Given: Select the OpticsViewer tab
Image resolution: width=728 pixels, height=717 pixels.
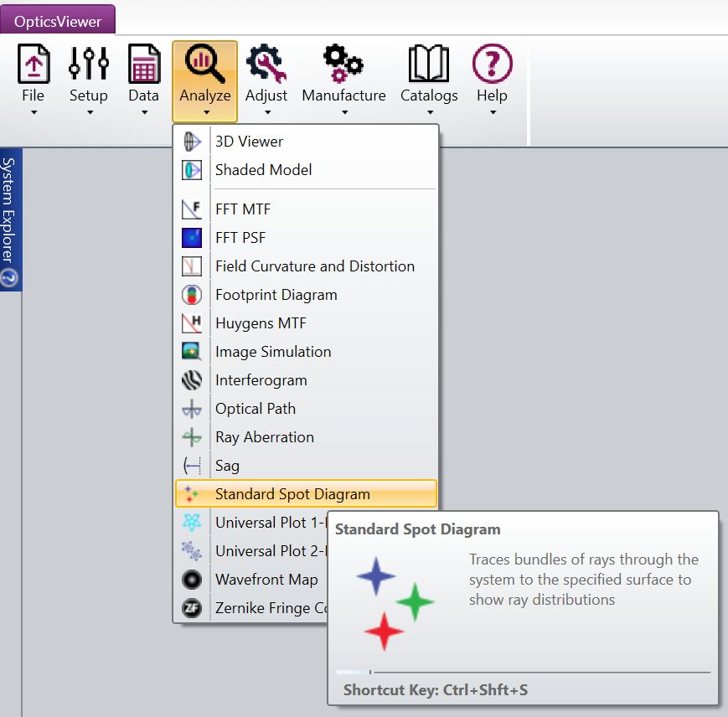Looking at the screenshot, I should click(59, 21).
